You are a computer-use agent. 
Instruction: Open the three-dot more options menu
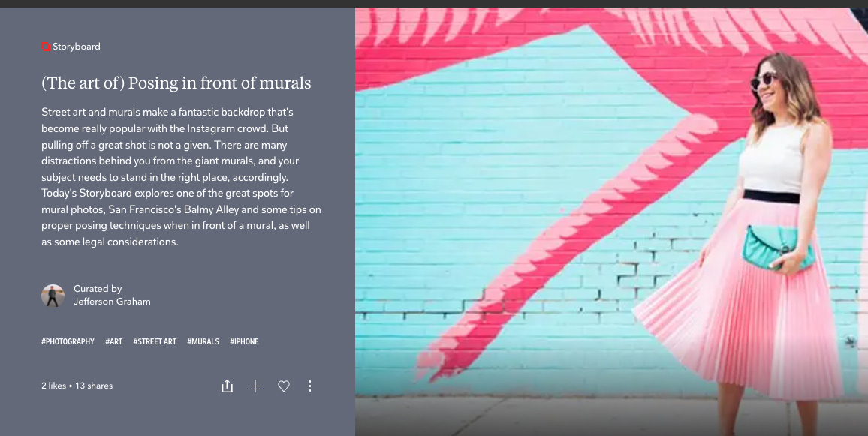[310, 386]
